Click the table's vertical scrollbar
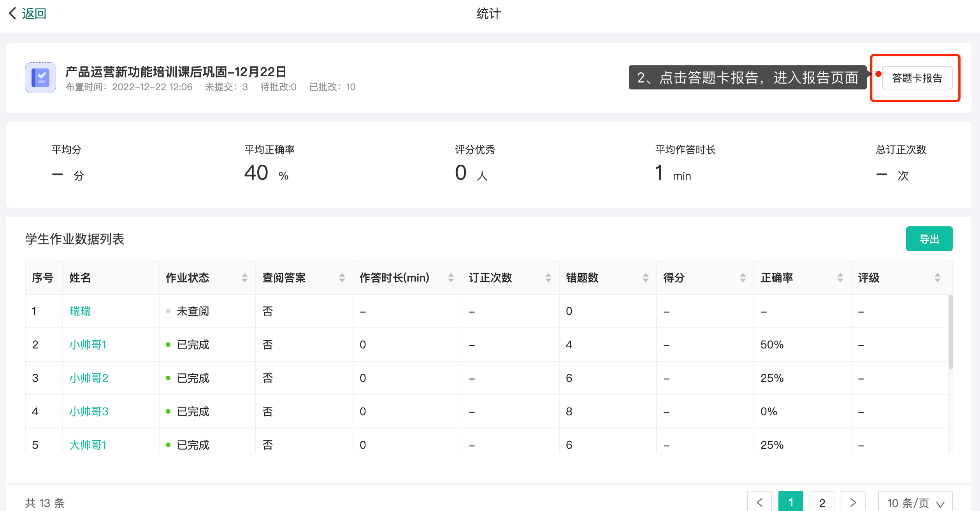The image size is (980, 511). pyautogui.click(x=951, y=332)
